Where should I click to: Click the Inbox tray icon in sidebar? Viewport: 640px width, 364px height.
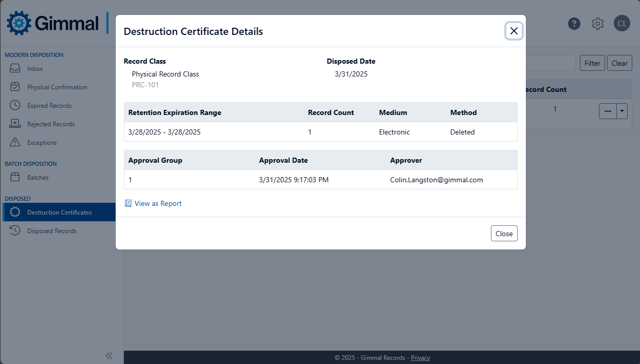[x=15, y=68]
